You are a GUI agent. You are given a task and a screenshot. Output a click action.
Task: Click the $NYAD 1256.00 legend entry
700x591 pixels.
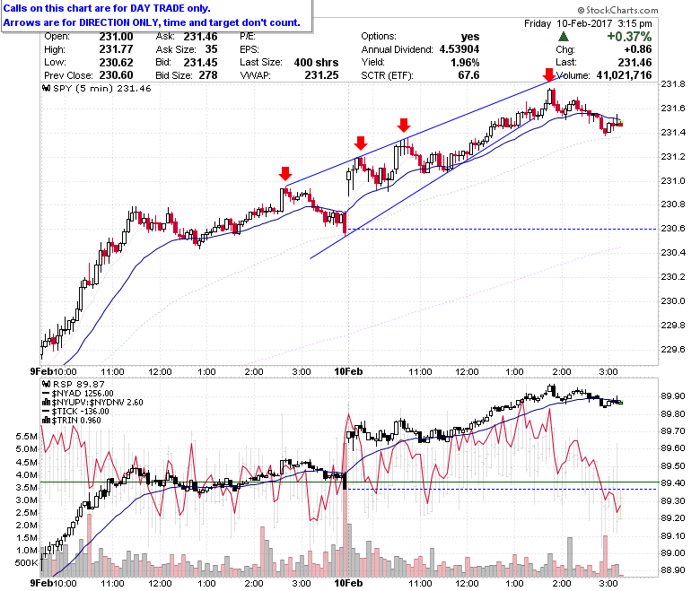(78, 393)
